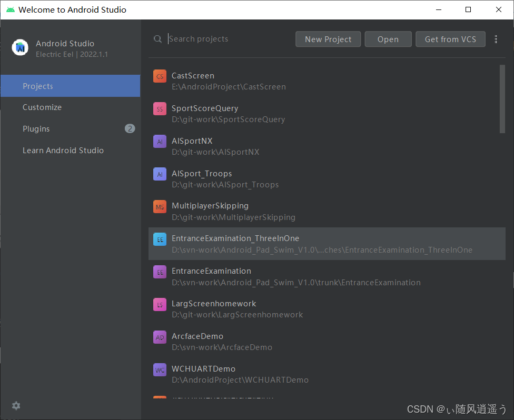The image size is (514, 420).
Task: Open the CastScreen project
Action: click(x=327, y=81)
